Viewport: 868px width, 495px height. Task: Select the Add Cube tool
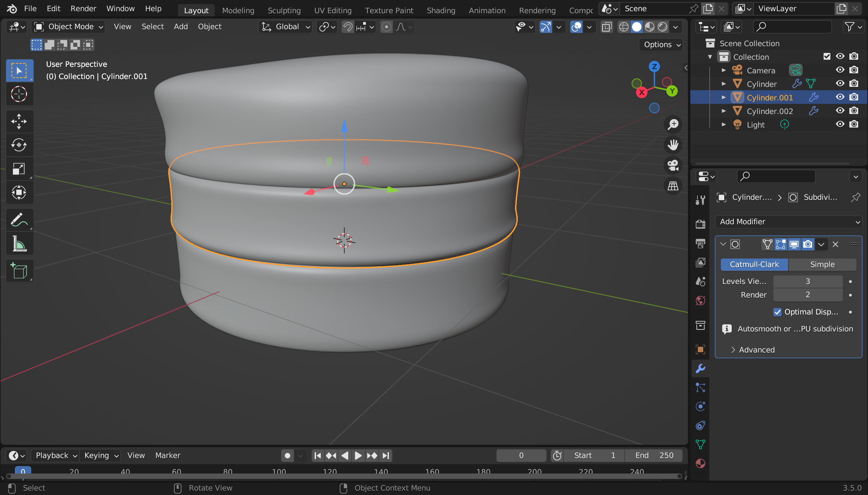(x=19, y=271)
